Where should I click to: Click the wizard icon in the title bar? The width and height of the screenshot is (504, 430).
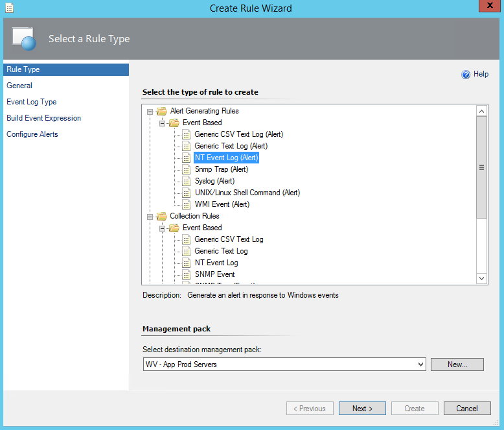point(7,8)
